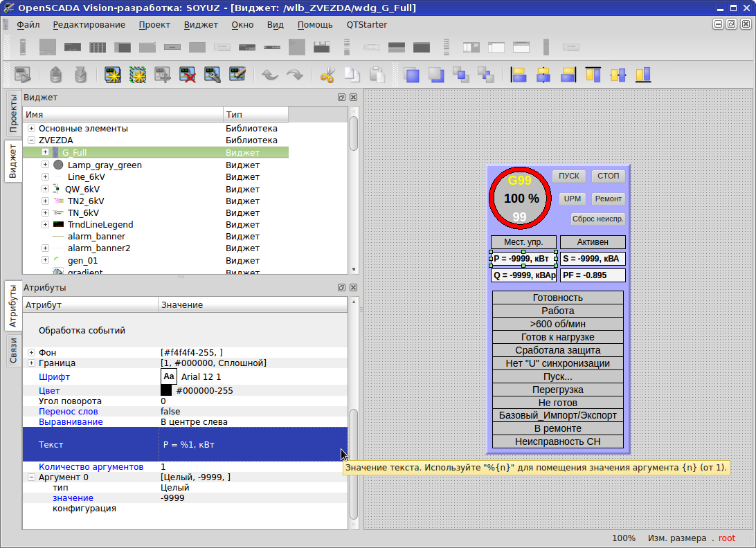This screenshot has height=548, width=756.
Task: Click the align left toolbar icon
Action: click(519, 75)
